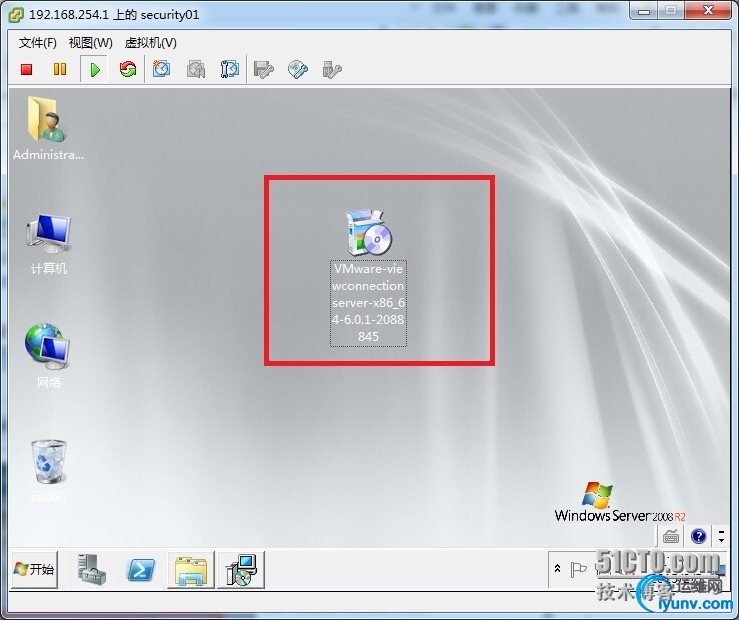Suspend the virtual machine with pause button
Viewport: 739px width, 620px height.
click(x=60, y=69)
